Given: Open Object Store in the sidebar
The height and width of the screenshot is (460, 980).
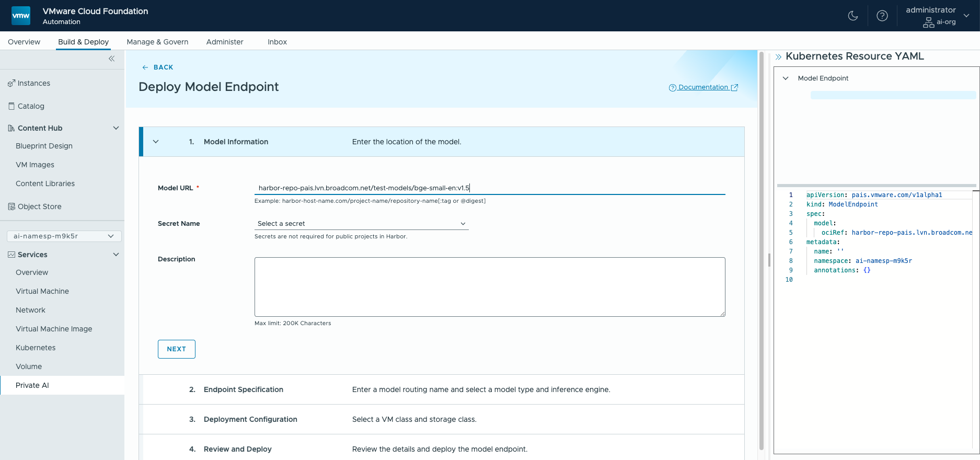Looking at the screenshot, I should (x=40, y=206).
